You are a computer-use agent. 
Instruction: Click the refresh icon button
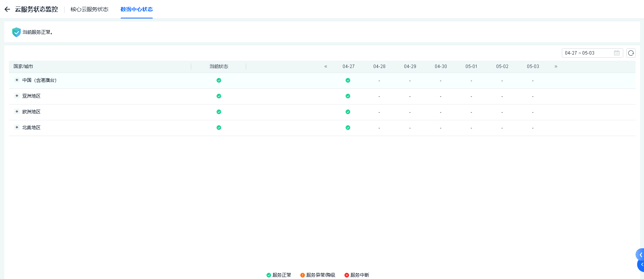(x=631, y=53)
